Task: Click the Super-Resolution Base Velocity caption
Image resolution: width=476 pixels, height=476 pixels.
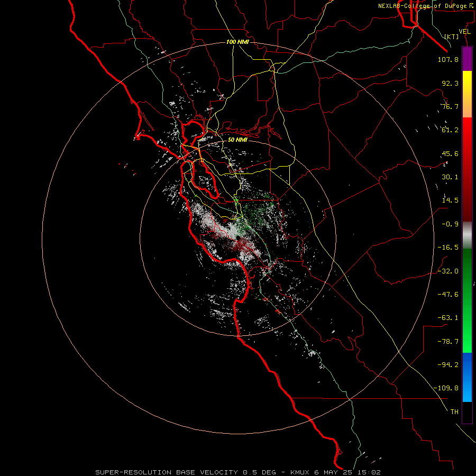Action: pyautogui.click(x=237, y=472)
